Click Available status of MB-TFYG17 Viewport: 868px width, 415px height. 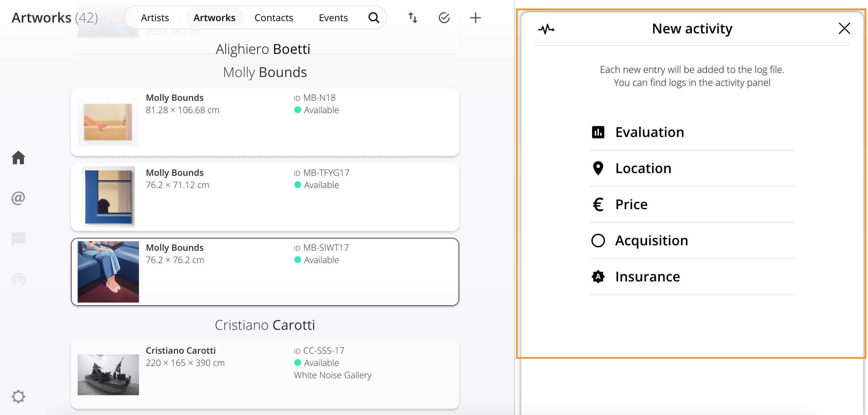coord(317,185)
